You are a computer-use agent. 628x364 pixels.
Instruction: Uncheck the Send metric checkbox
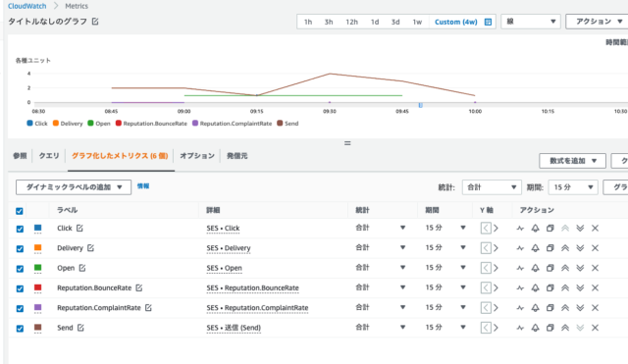pos(20,329)
